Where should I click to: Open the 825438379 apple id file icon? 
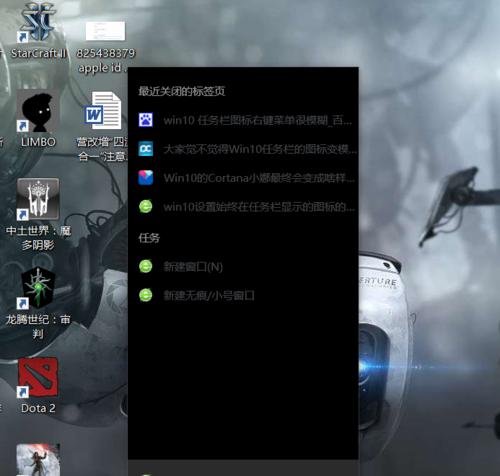(105, 31)
